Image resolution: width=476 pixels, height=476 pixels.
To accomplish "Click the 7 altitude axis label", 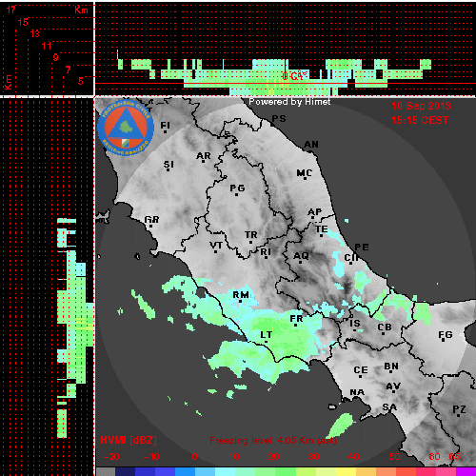I will coord(68,69).
